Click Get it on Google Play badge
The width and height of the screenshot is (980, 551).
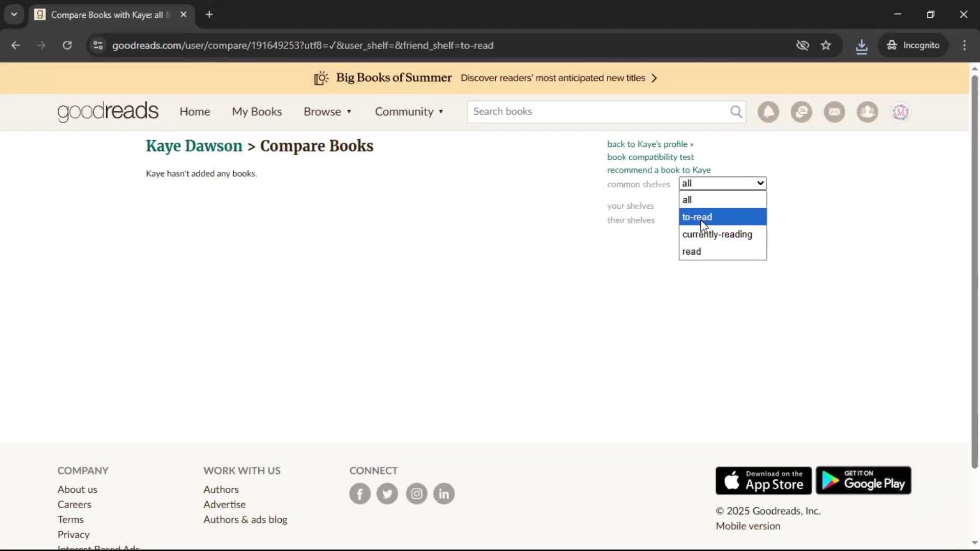pyautogui.click(x=864, y=480)
